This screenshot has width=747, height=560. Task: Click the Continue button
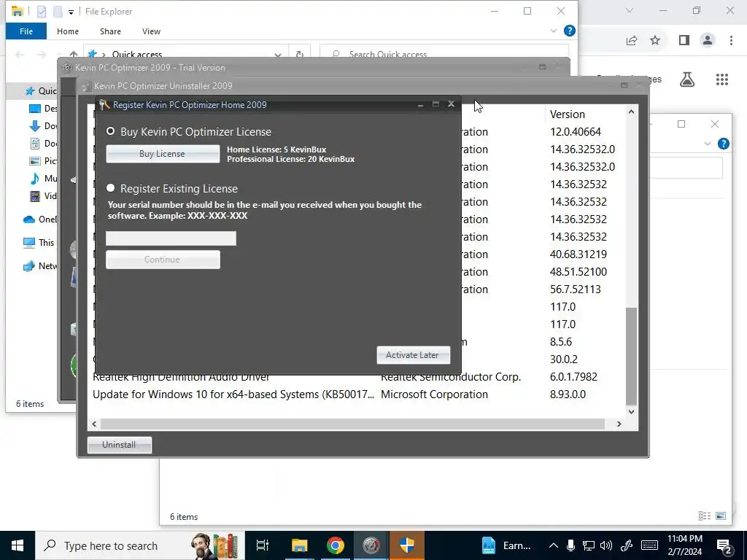(163, 260)
